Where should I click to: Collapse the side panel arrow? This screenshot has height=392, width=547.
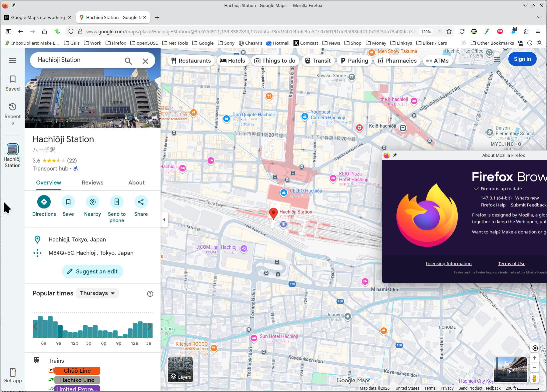[x=164, y=220]
